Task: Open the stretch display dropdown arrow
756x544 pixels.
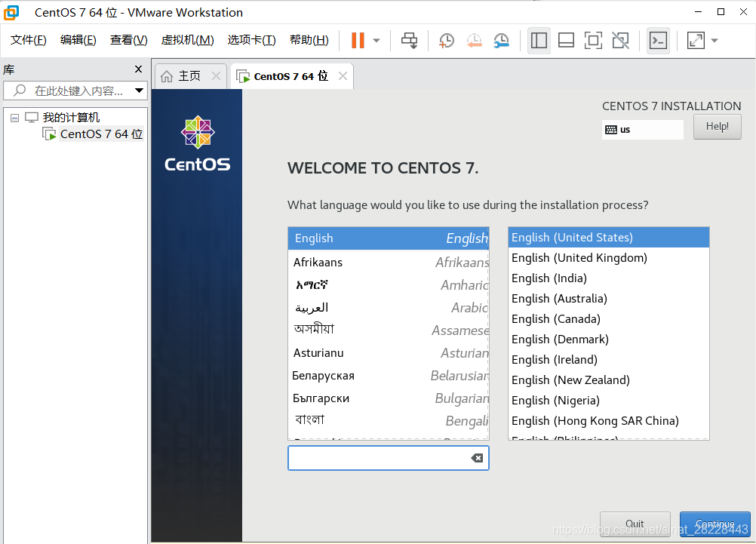Action: [x=715, y=41]
